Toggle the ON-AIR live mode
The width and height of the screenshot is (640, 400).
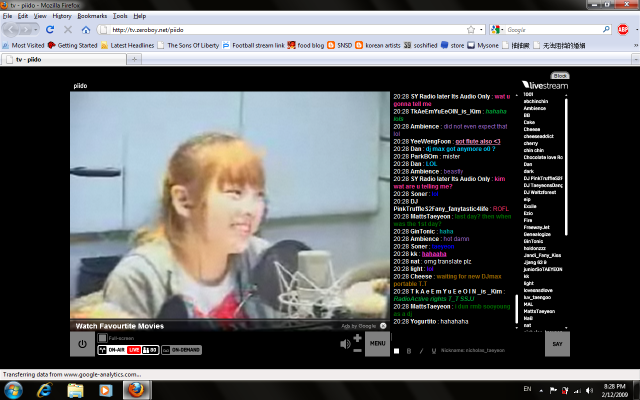[x=111, y=350]
